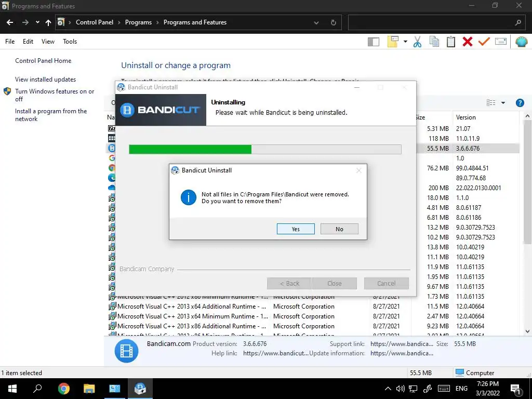
Task: Open the Edit menu
Action: coord(28,42)
